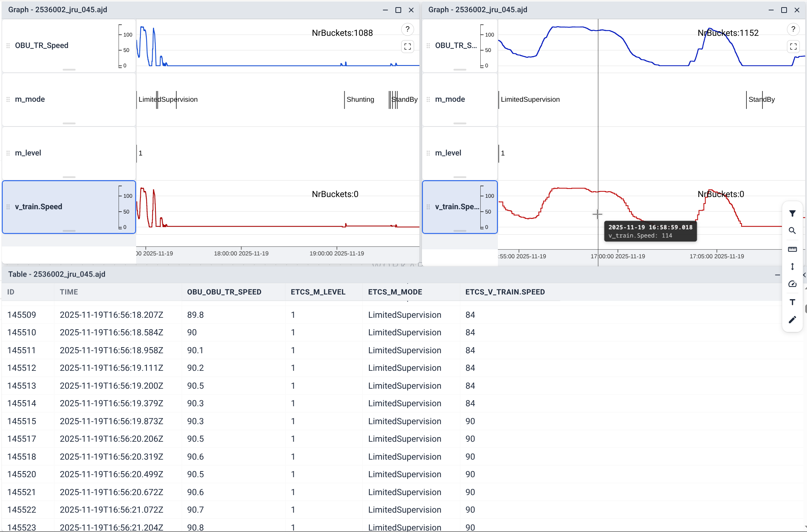
Task: Minimize the Table panel
Action: click(x=777, y=275)
